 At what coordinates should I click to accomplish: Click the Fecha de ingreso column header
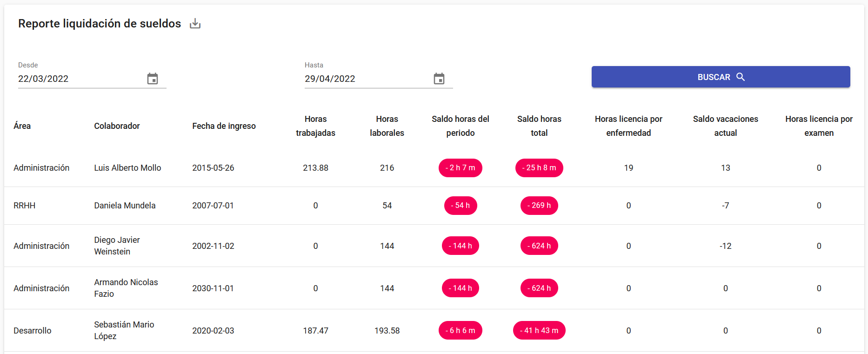click(224, 126)
